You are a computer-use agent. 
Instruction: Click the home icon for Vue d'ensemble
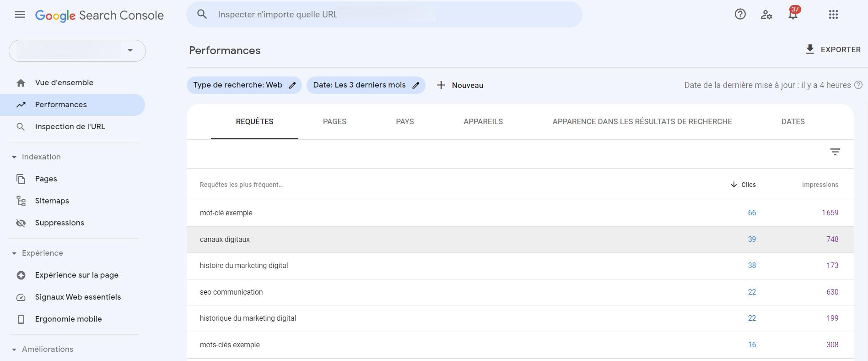[21, 83]
